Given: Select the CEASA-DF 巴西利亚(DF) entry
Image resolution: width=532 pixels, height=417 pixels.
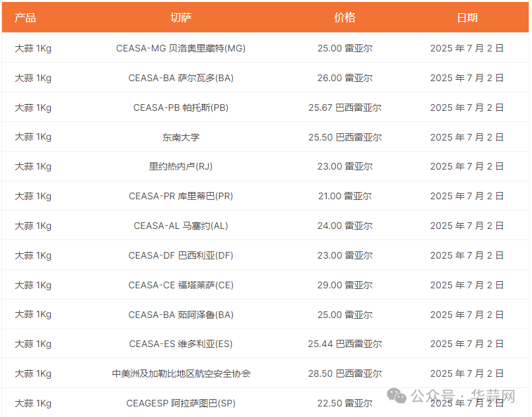Looking at the screenshot, I should [181, 255].
